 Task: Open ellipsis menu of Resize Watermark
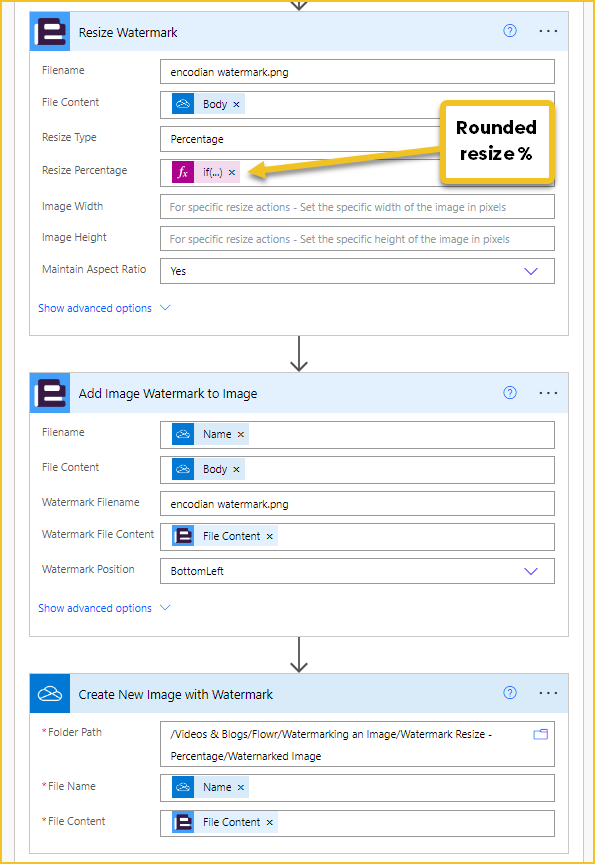pyautogui.click(x=548, y=31)
